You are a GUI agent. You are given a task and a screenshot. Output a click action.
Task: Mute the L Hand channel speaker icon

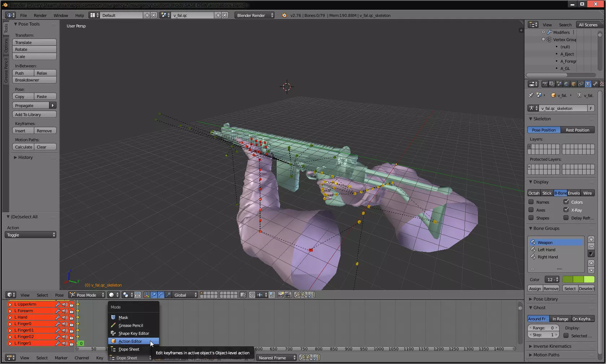coord(65,318)
